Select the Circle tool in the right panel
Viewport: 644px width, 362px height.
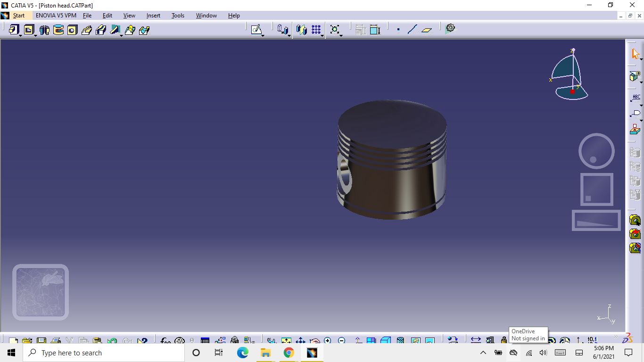tap(596, 151)
